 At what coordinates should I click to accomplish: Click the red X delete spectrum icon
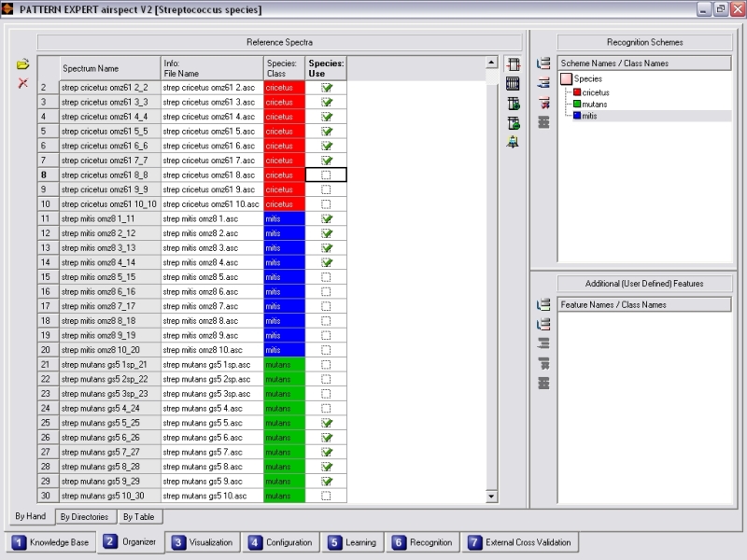pos(23,84)
